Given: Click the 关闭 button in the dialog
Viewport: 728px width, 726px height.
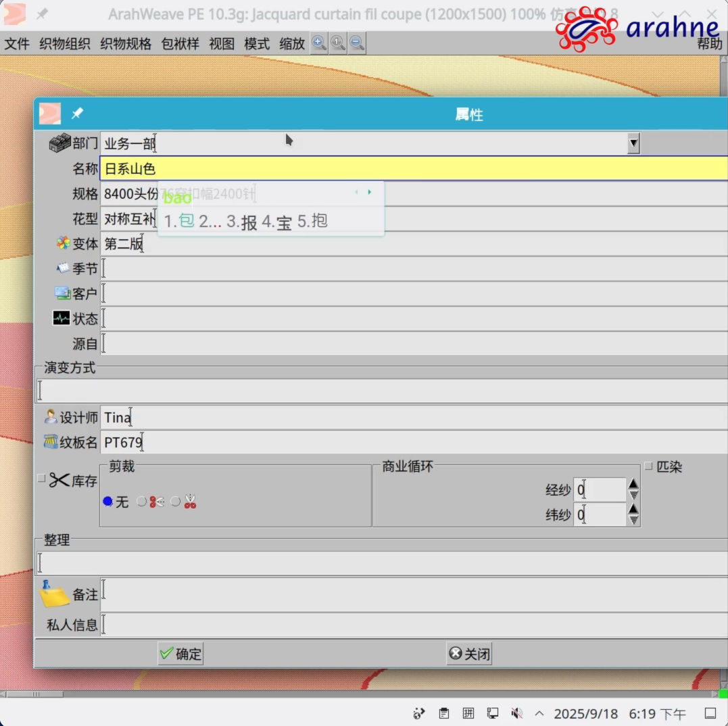Looking at the screenshot, I should pyautogui.click(x=469, y=654).
